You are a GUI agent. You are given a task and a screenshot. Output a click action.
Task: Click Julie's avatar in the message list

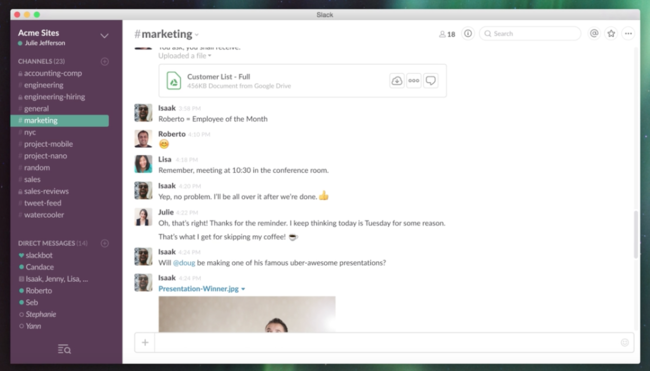tap(143, 217)
